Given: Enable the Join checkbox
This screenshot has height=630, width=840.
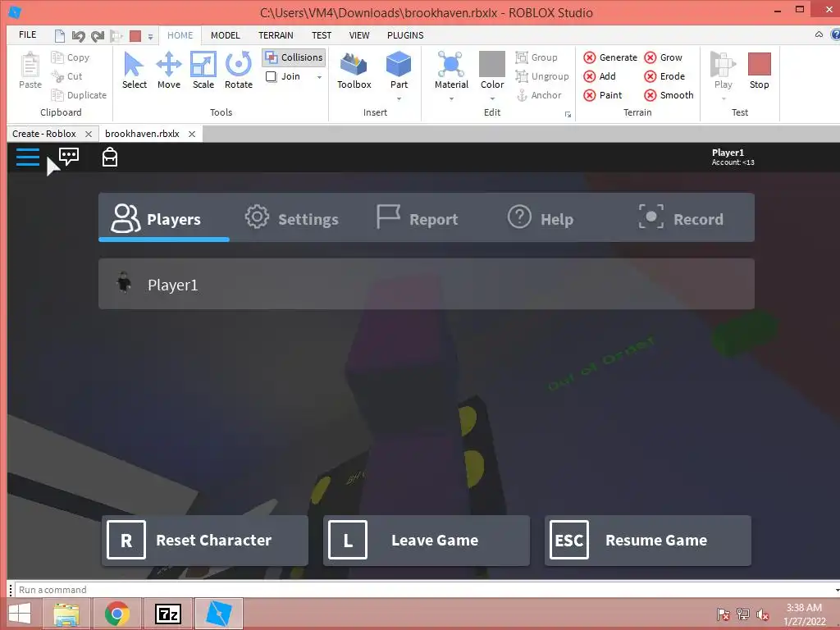Looking at the screenshot, I should (271, 76).
